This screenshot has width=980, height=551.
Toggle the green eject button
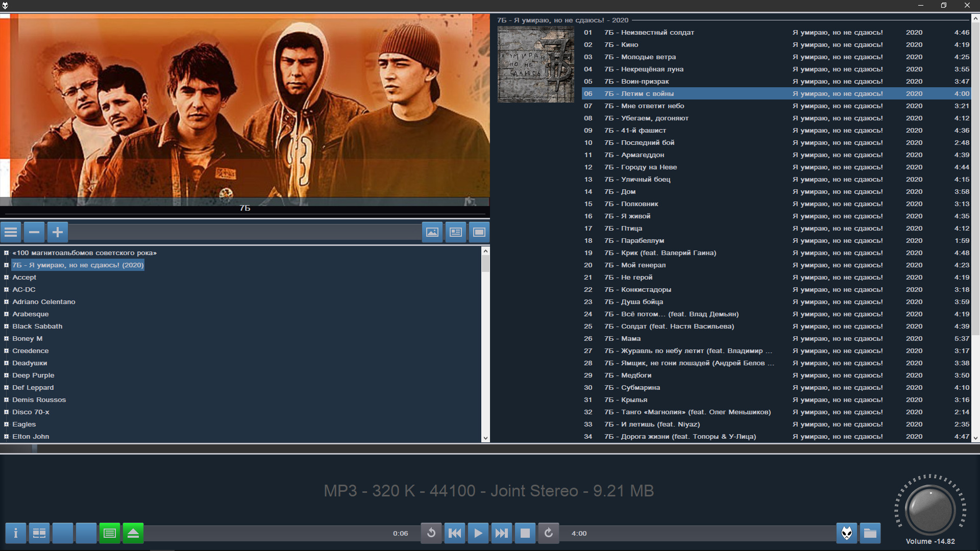tap(133, 533)
